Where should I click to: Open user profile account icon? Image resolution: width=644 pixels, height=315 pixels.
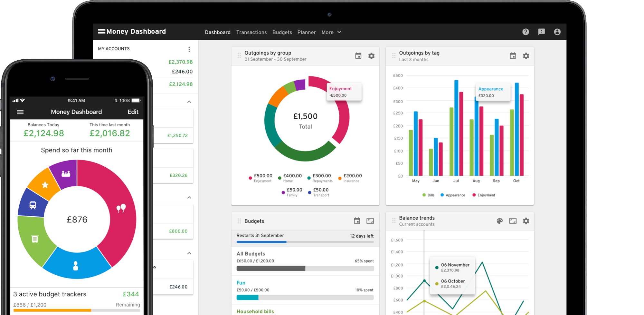click(557, 32)
